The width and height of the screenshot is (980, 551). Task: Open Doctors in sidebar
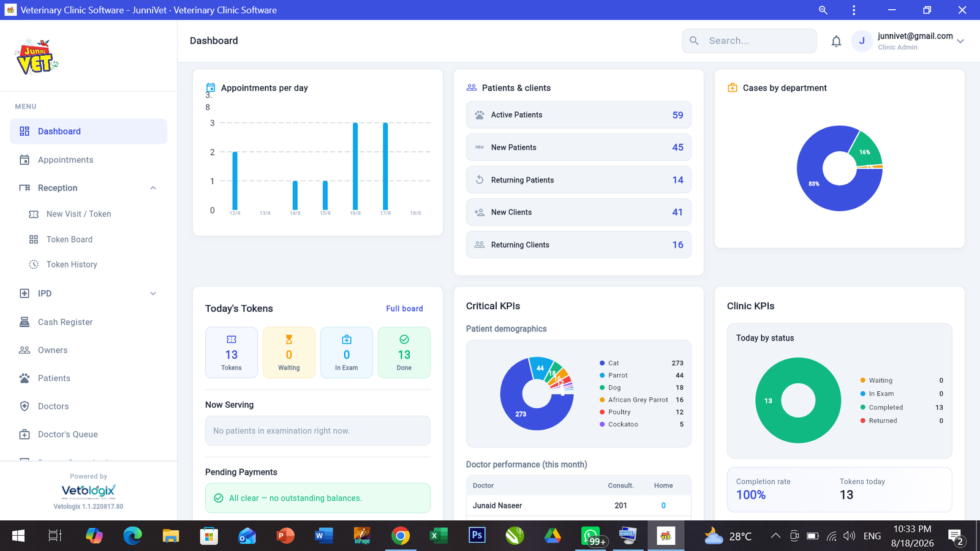(88, 407)
